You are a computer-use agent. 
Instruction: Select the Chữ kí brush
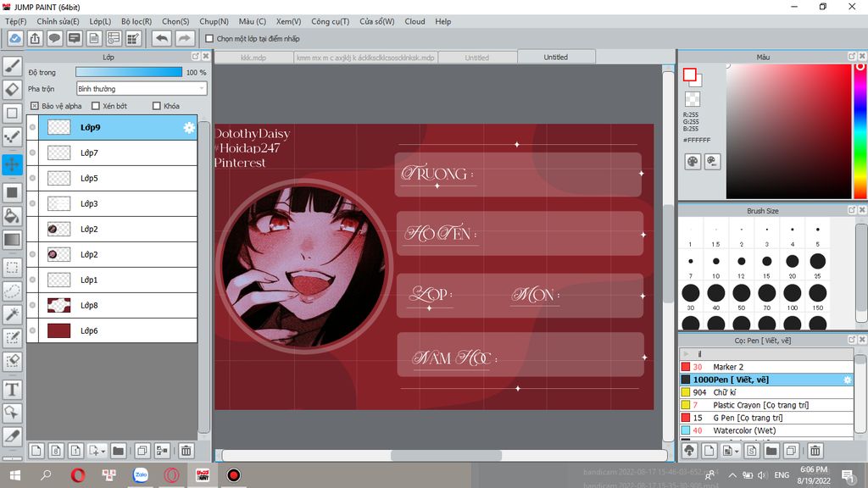click(x=766, y=392)
